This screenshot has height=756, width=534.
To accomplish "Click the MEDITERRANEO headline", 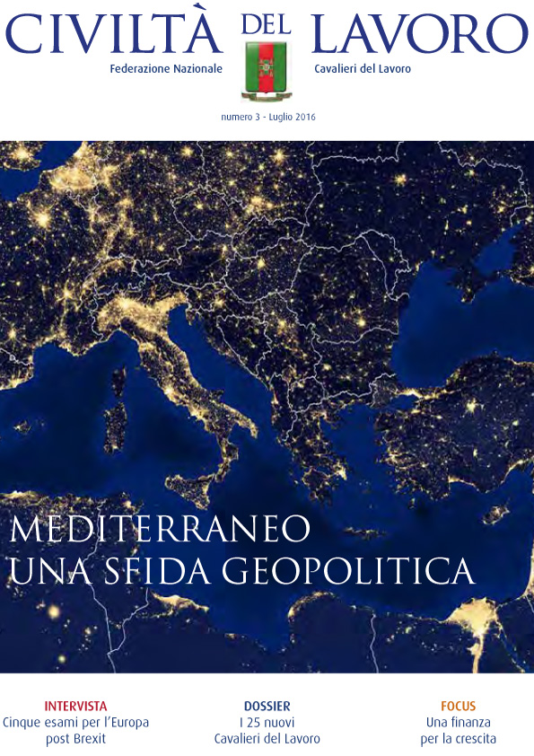I will click(160, 529).
